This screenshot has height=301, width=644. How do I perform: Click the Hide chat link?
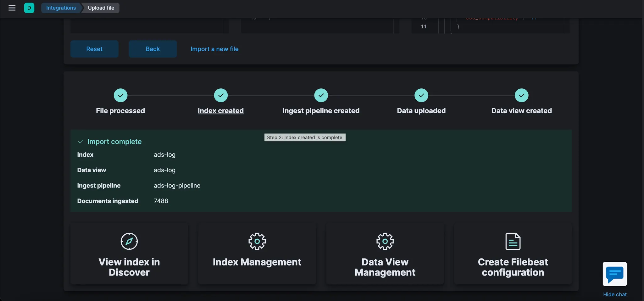(615, 294)
